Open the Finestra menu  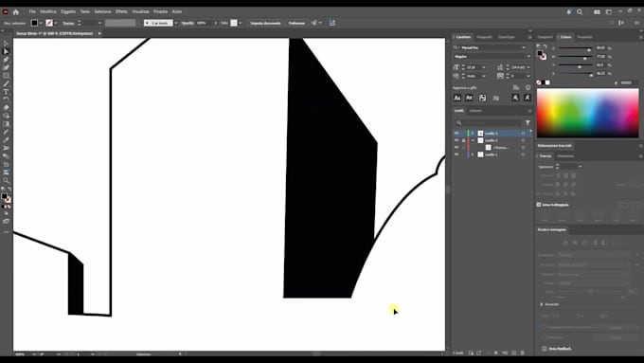(x=160, y=11)
